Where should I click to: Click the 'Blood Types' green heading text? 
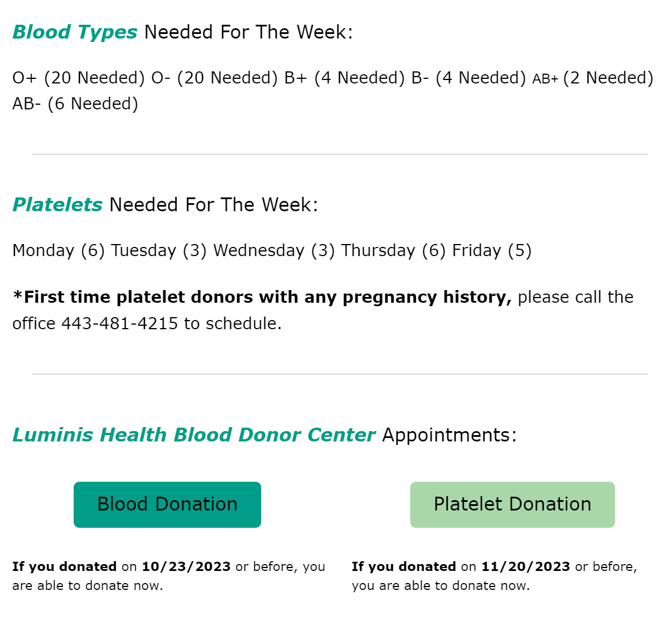pyautogui.click(x=75, y=32)
